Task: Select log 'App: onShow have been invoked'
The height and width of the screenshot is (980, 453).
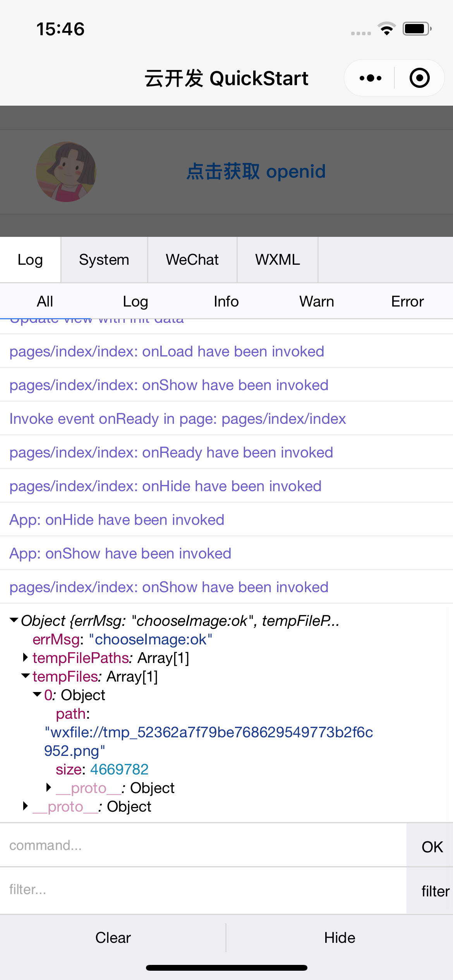Action: (x=226, y=553)
